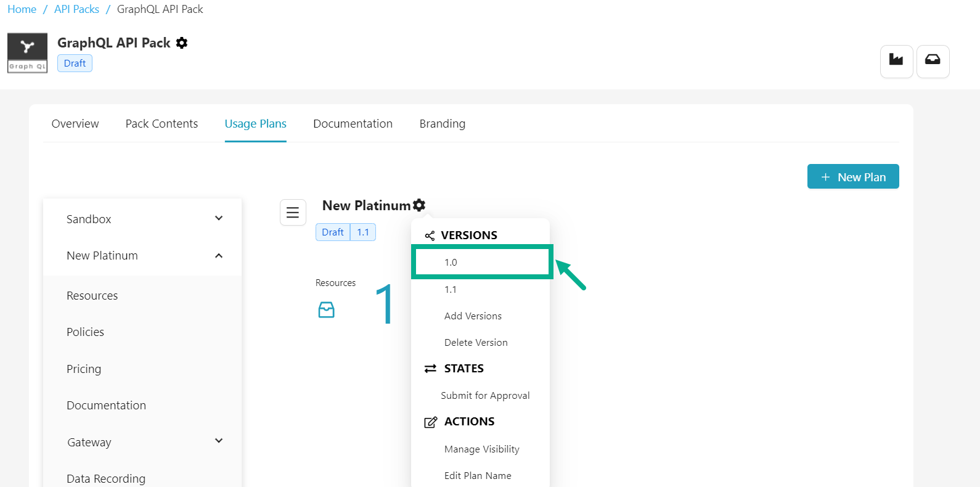The height and width of the screenshot is (487, 980).
Task: Open the gear menu next to New Platinum
Action: click(x=419, y=205)
